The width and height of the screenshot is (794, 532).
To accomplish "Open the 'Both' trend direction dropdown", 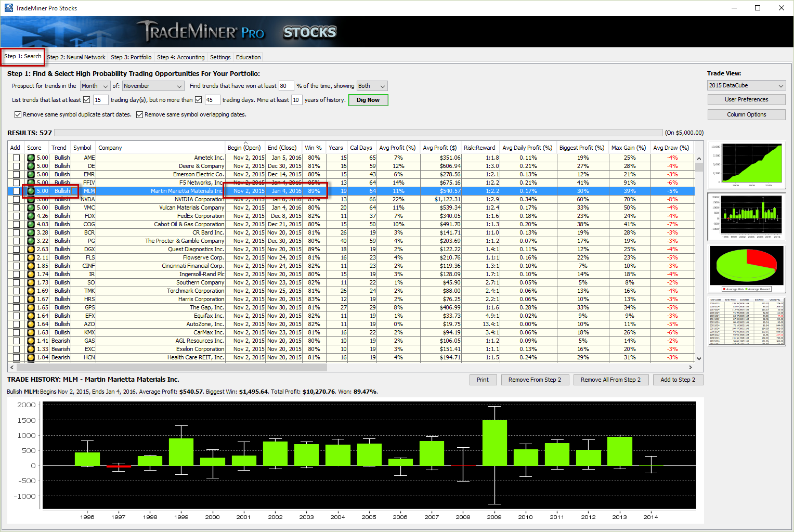I will point(372,86).
